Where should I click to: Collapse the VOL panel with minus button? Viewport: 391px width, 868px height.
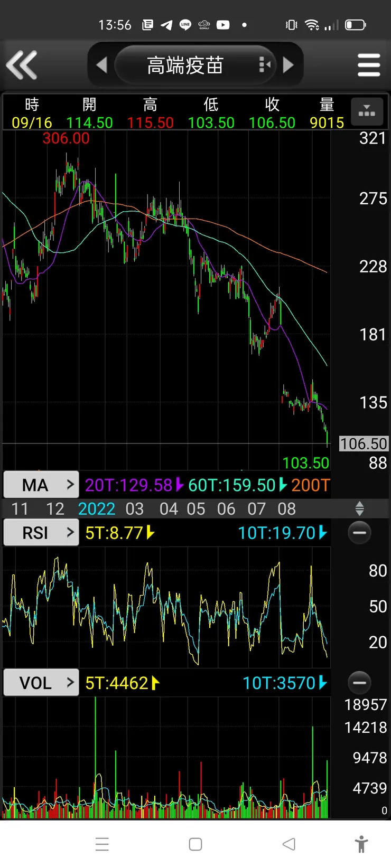click(x=359, y=683)
